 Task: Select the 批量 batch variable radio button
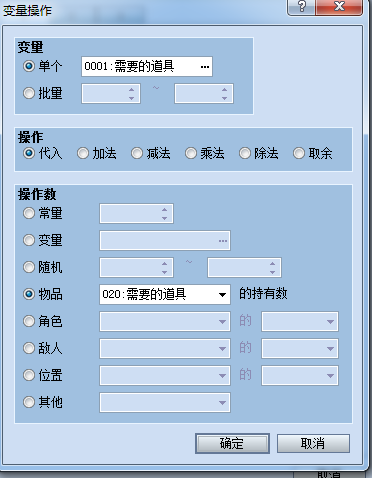point(29,93)
